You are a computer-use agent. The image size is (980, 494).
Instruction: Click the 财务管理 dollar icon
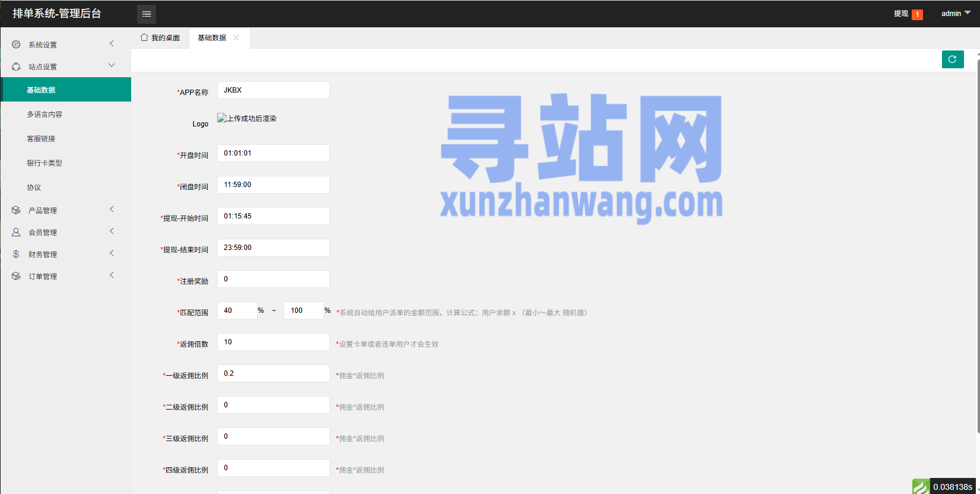coord(16,254)
